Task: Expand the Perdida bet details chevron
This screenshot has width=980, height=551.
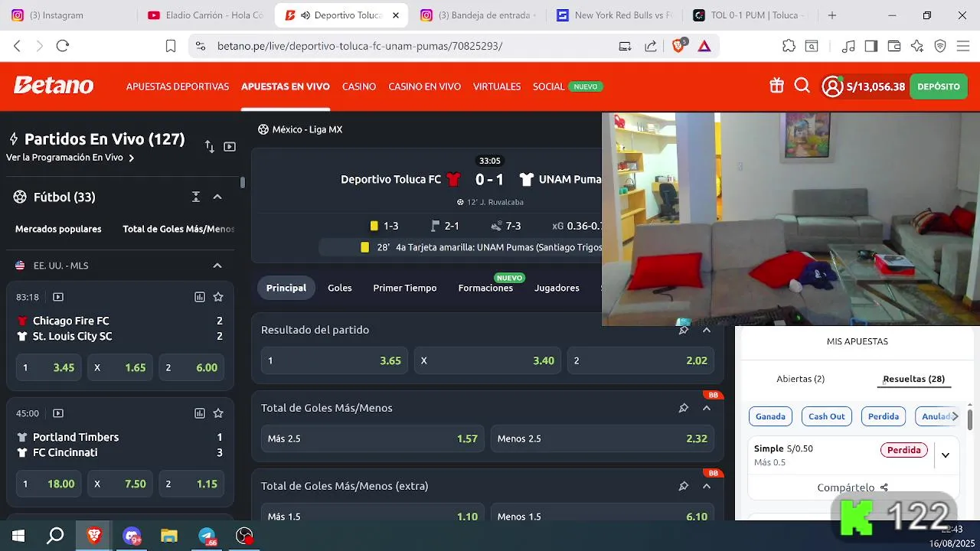Action: [x=946, y=455]
